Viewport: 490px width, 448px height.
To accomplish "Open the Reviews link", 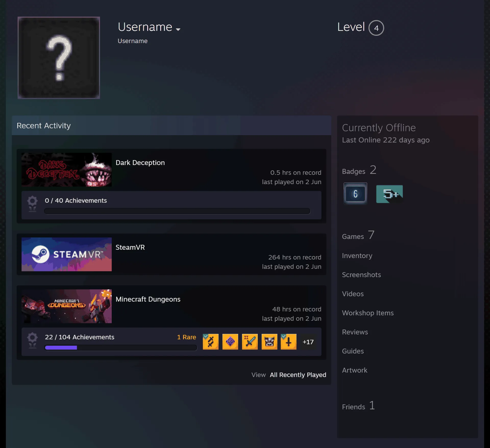I will coord(355,332).
